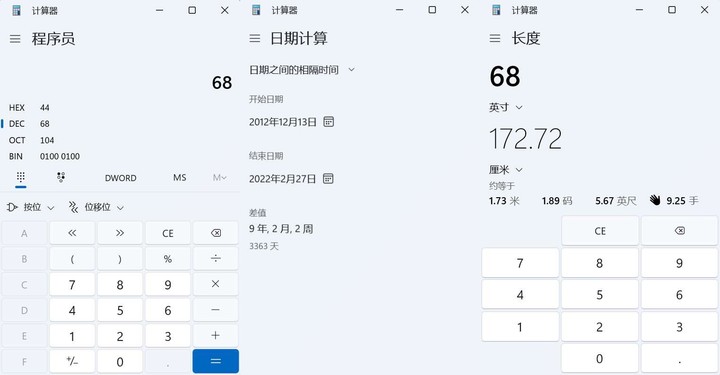Open the 厘米 unit dropdown
This screenshot has height=375, width=720.
pyautogui.click(x=506, y=170)
